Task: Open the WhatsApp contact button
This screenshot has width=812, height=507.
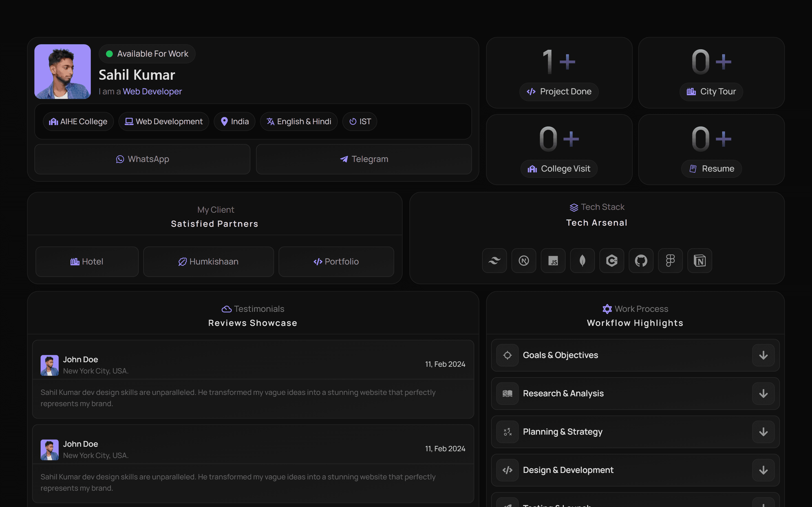Action: (142, 159)
